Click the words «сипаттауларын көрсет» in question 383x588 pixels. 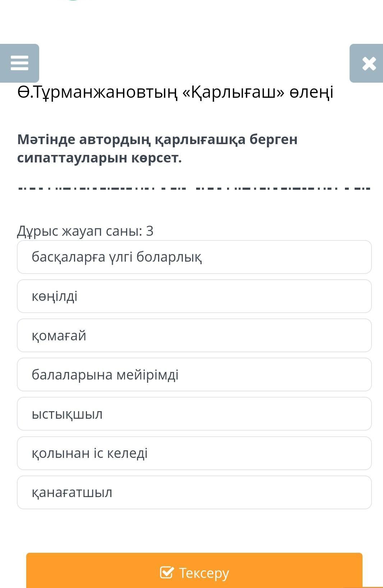click(x=100, y=158)
